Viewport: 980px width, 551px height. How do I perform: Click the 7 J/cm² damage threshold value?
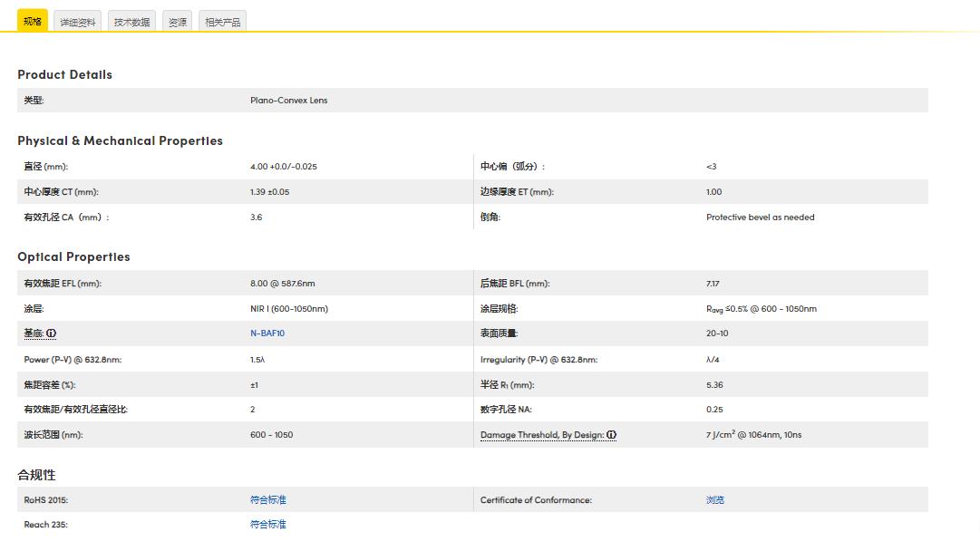[753, 435]
